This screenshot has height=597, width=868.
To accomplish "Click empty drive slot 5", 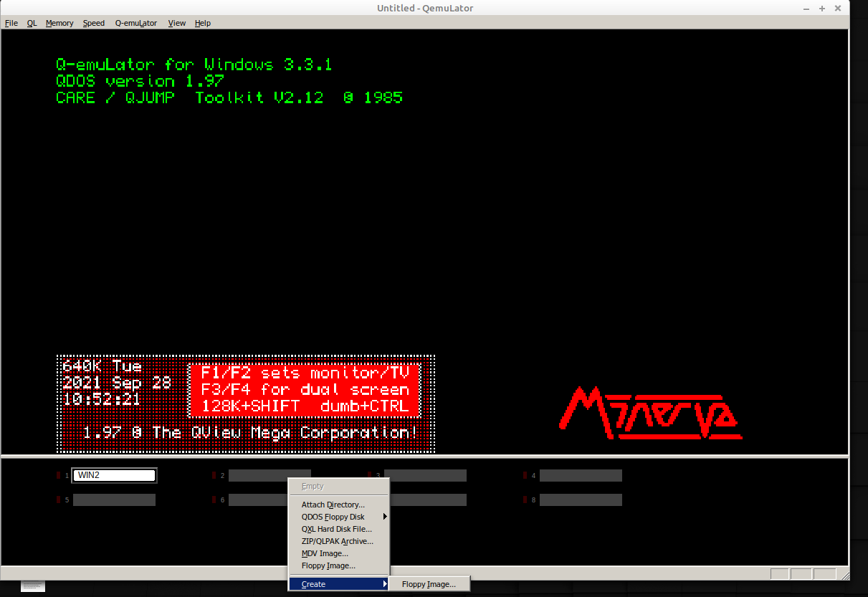I will tap(115, 500).
